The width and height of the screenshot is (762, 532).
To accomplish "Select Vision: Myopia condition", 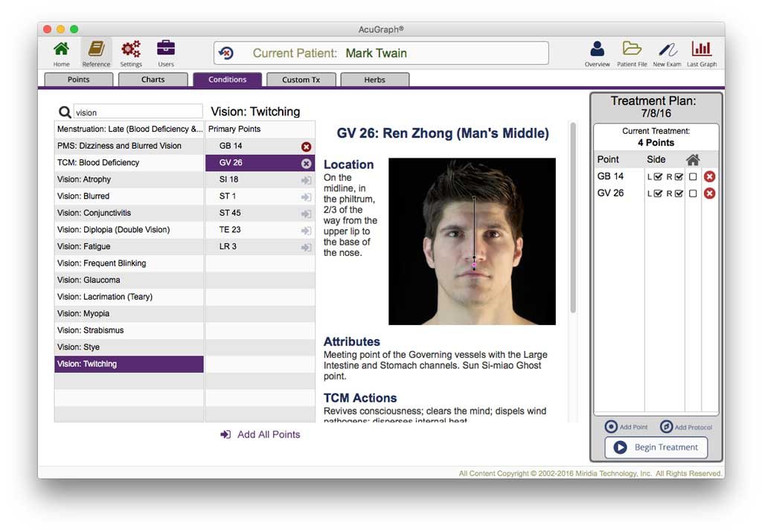I will coord(129,313).
